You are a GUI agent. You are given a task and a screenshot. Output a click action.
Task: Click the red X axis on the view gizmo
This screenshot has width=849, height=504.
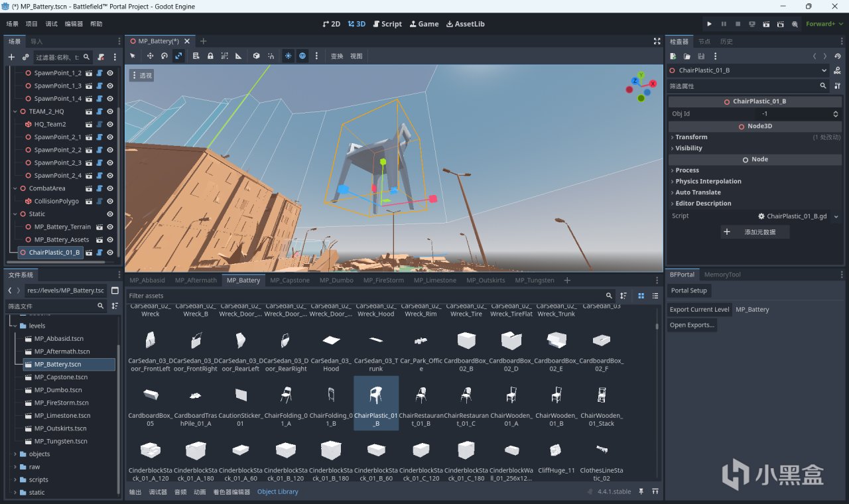[x=653, y=84]
